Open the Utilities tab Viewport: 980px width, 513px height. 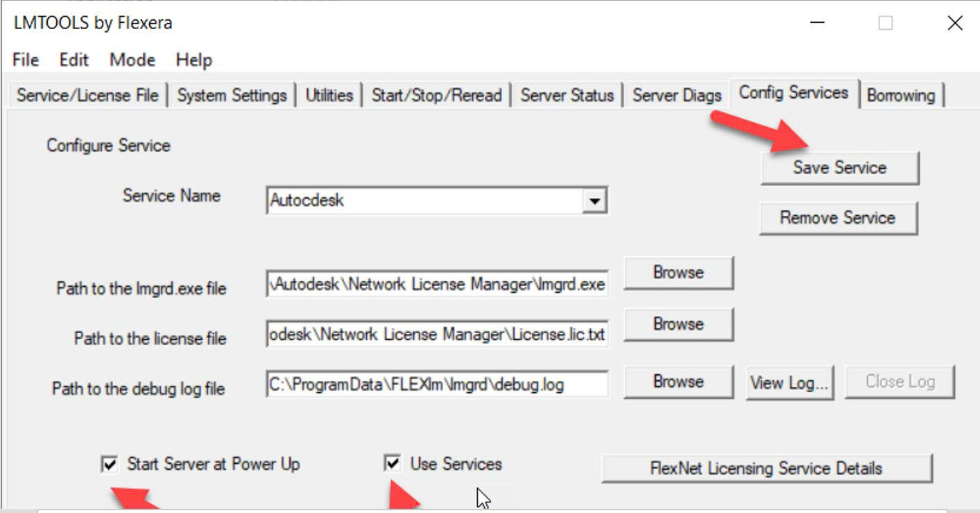[329, 95]
